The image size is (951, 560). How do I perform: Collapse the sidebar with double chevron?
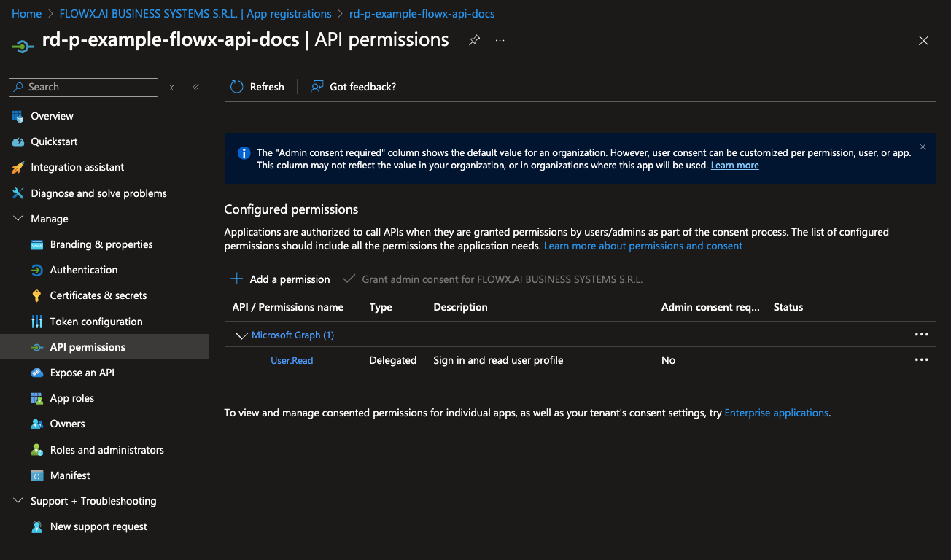pyautogui.click(x=195, y=87)
